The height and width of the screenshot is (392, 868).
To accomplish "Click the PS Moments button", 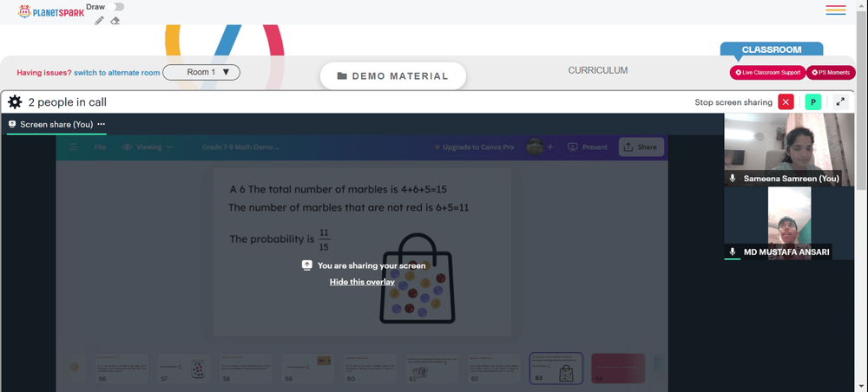I will [x=831, y=73].
